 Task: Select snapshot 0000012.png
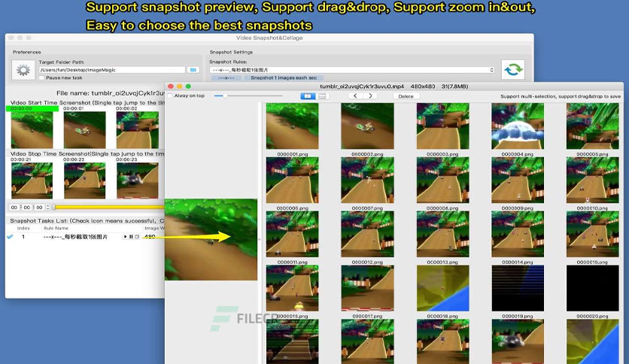pos(367,234)
